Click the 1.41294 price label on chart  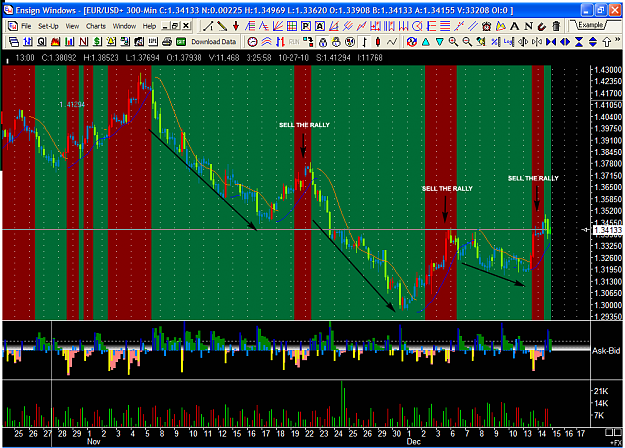coord(72,104)
